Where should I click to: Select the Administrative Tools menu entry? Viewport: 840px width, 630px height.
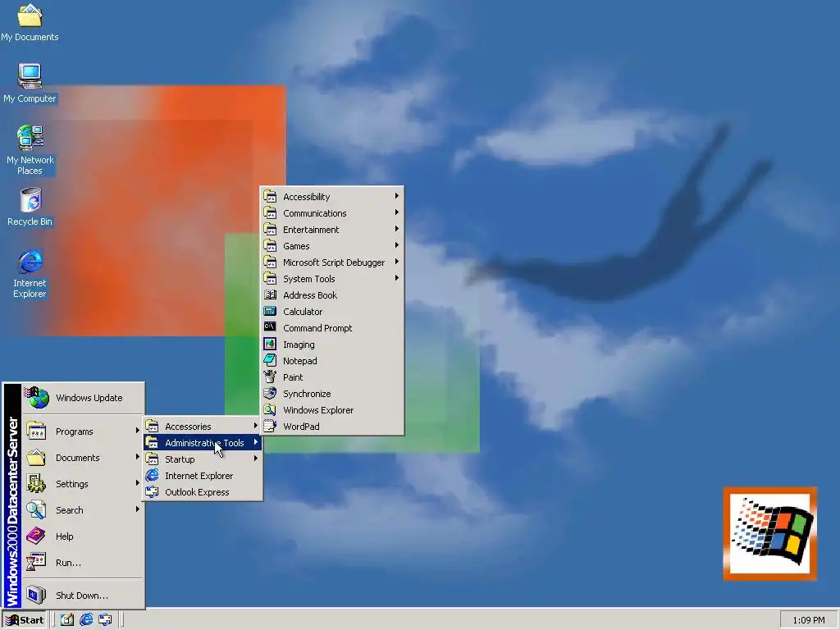click(203, 442)
